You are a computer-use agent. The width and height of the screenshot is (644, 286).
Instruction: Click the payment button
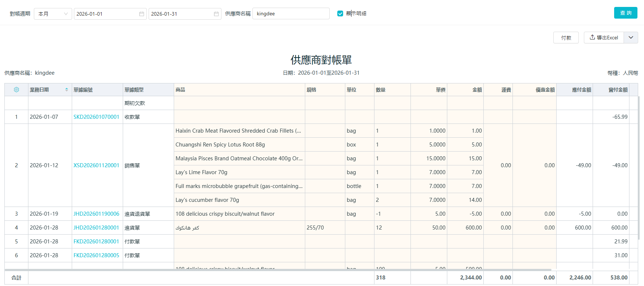pyautogui.click(x=566, y=38)
